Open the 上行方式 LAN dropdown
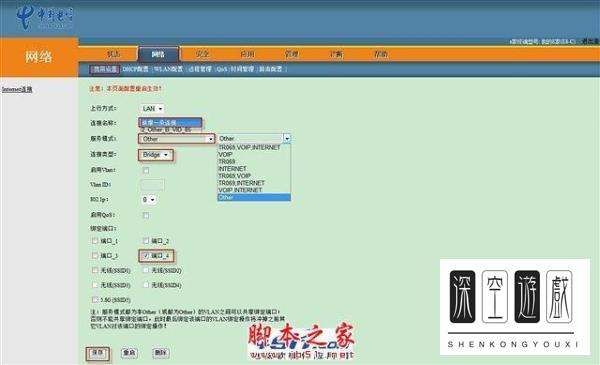Screen dimensions: 600x365 coord(152,109)
